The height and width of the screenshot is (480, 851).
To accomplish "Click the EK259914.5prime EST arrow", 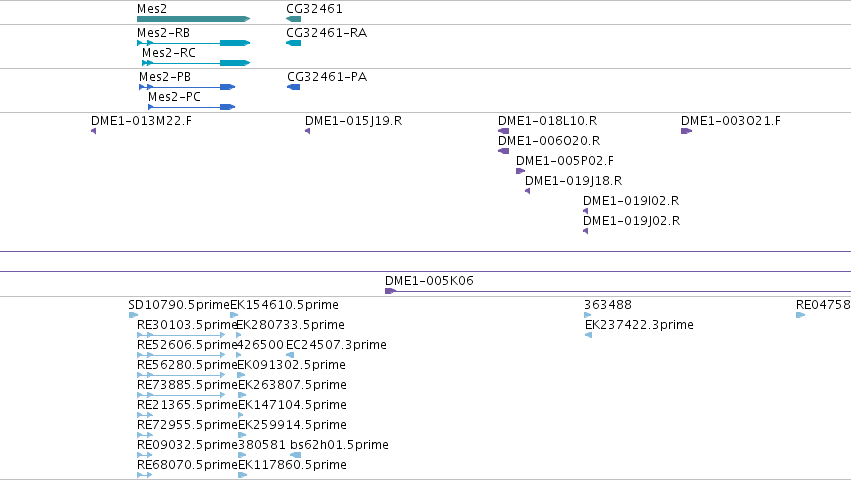I will [242, 435].
